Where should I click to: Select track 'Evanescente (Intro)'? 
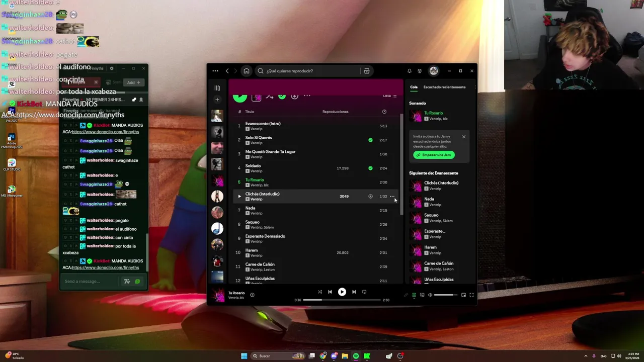point(263,124)
